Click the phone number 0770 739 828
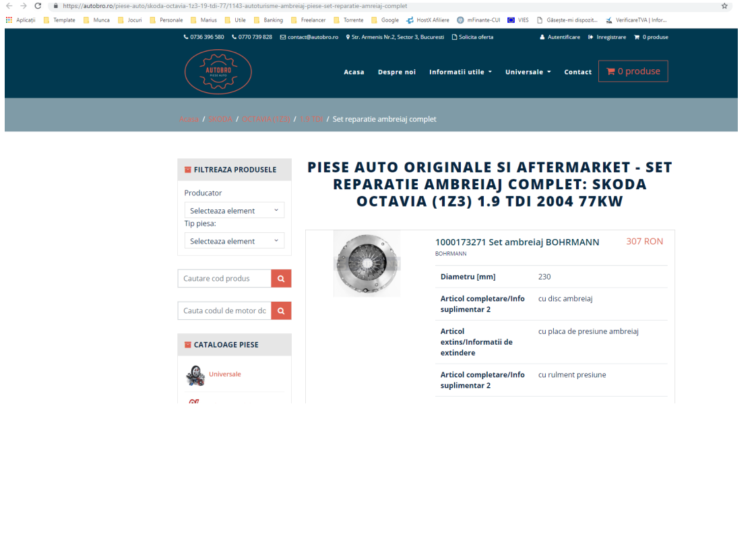Screen dimensions: 756x534 252,37
